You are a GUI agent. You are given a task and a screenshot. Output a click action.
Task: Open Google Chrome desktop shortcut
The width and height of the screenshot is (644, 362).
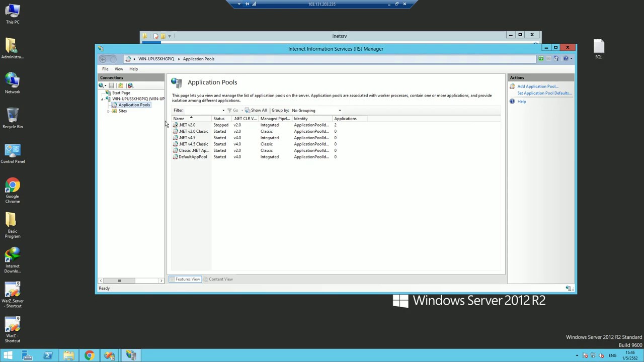click(x=13, y=191)
